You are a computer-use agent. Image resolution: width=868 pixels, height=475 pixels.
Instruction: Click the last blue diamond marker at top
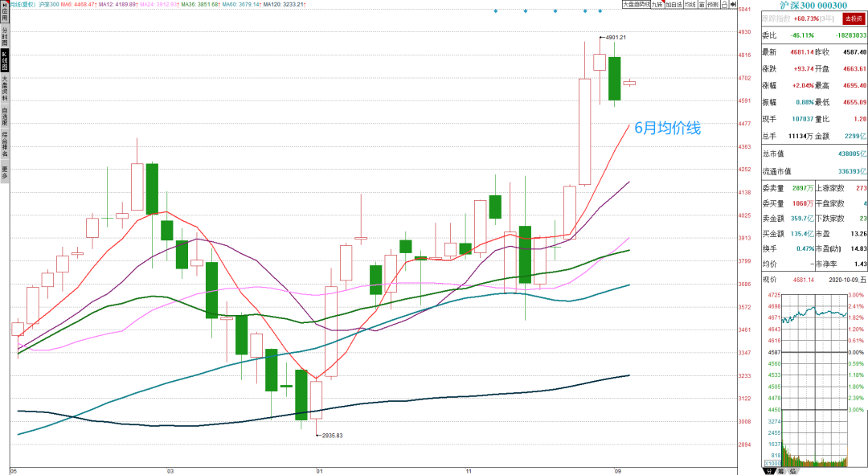click(600, 11)
